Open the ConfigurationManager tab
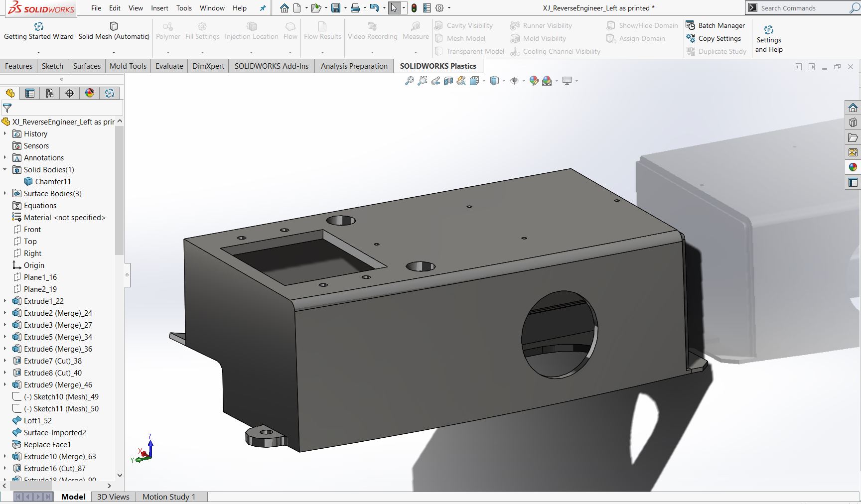 coord(50,93)
